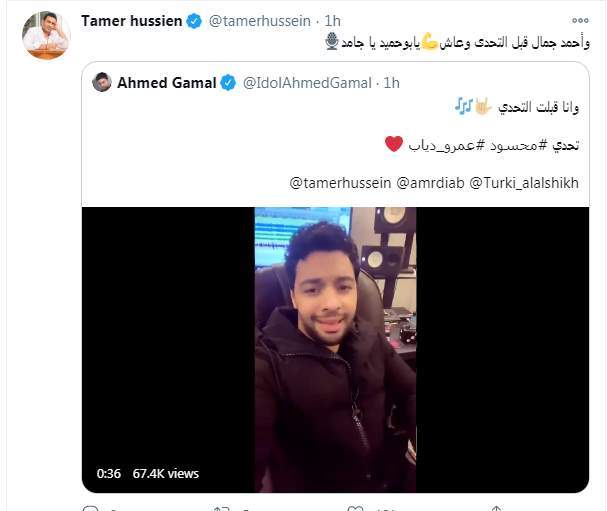The width and height of the screenshot is (607, 511).
Task: Open the three-dot more options menu
Action: 580,21
